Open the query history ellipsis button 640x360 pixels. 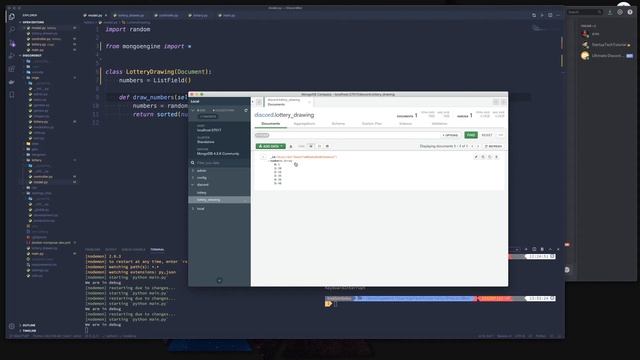(501, 135)
